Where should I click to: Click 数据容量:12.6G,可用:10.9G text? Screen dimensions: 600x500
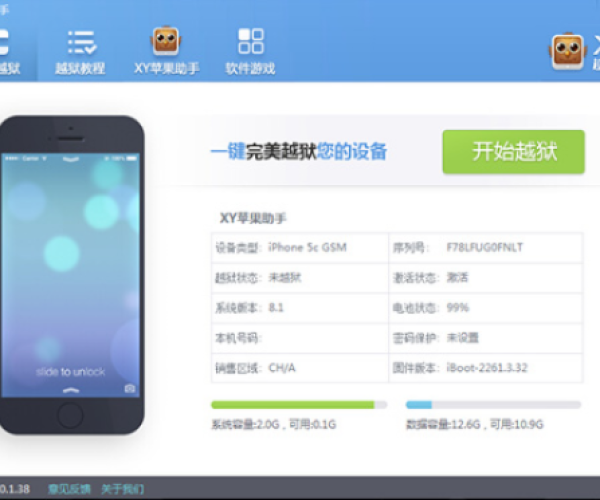474,425
